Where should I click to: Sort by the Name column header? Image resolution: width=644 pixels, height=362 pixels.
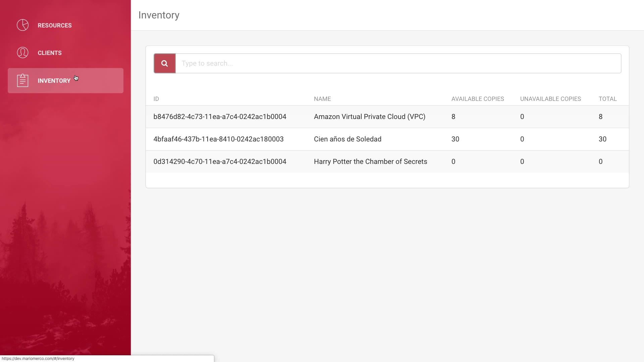(x=322, y=99)
